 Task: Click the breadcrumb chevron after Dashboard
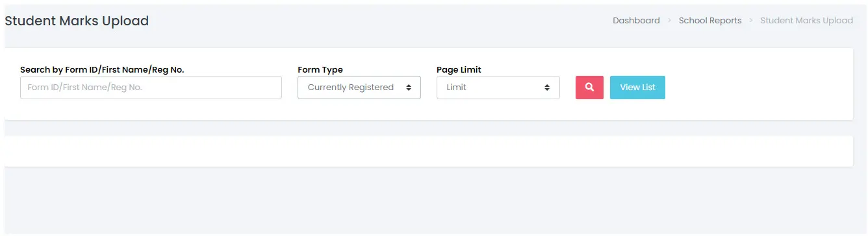click(x=670, y=21)
